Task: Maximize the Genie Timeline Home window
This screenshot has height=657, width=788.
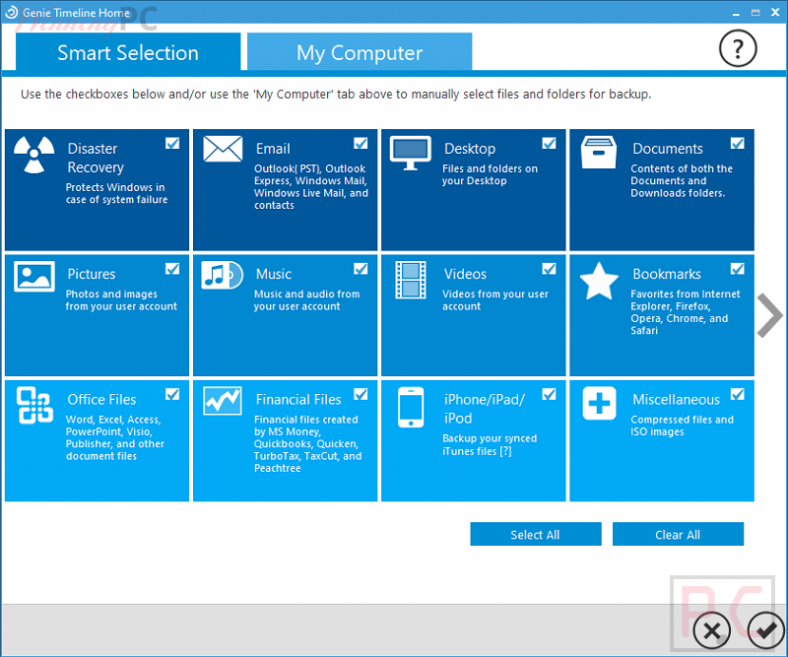Action: coord(756,13)
